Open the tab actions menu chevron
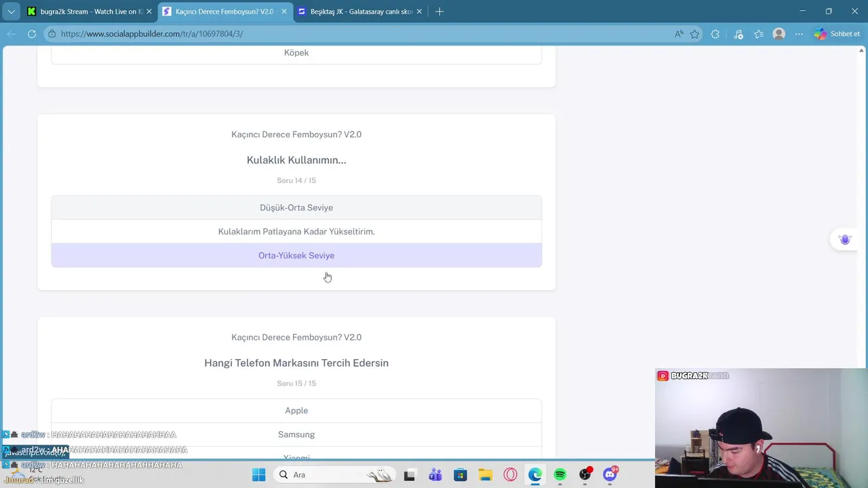This screenshot has width=868, height=488. [x=12, y=12]
